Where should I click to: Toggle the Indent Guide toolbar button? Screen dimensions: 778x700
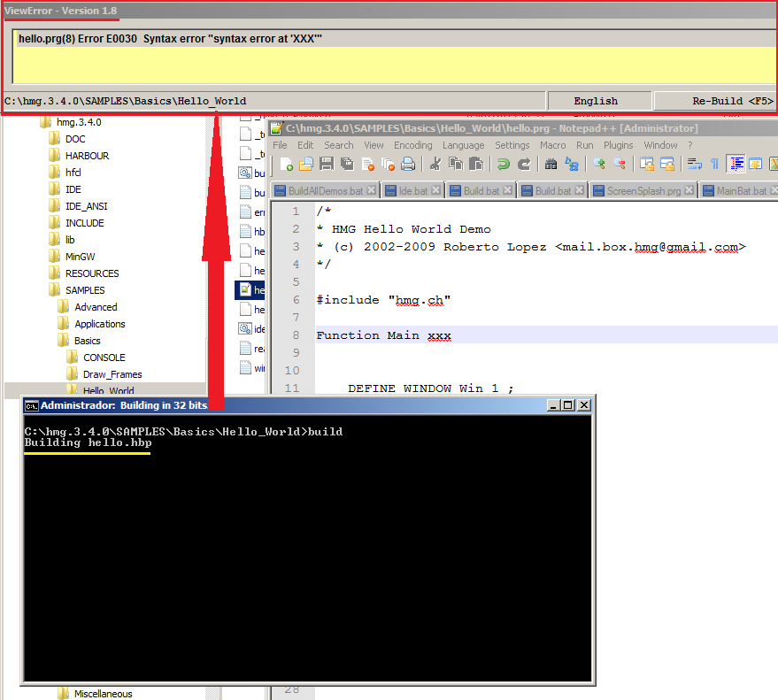pyautogui.click(x=736, y=164)
